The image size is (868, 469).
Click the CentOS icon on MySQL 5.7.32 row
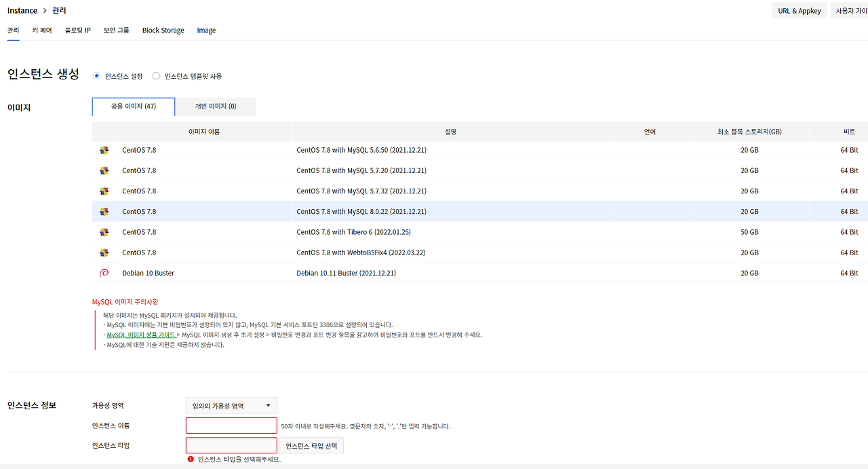coord(104,191)
